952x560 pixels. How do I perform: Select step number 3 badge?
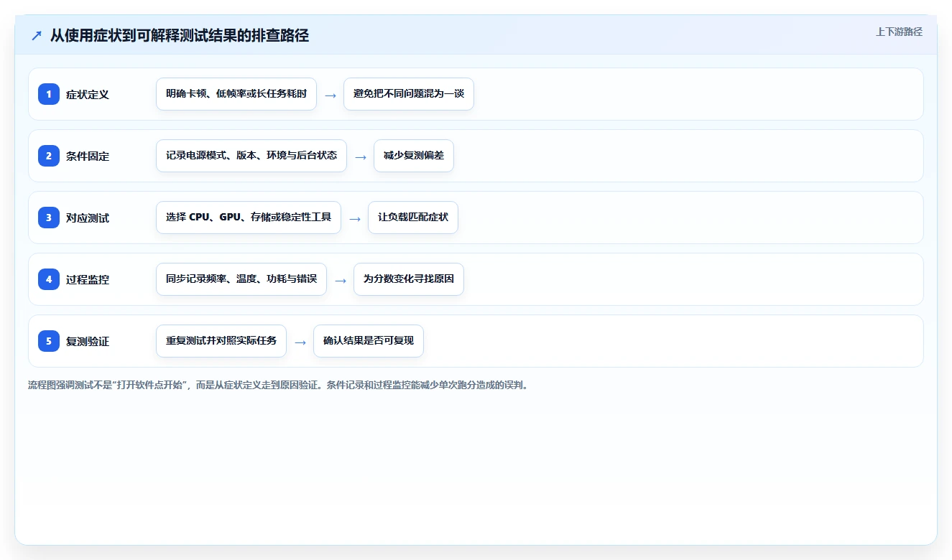click(49, 217)
